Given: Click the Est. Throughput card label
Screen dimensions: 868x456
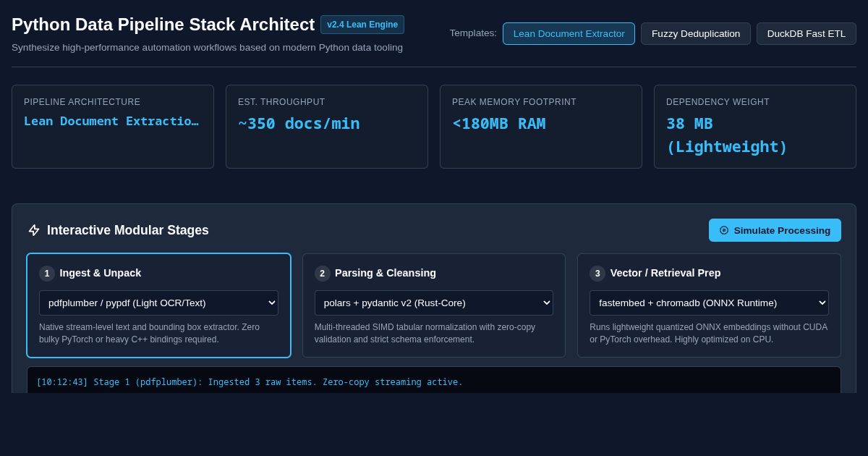Looking at the screenshot, I should point(281,102).
